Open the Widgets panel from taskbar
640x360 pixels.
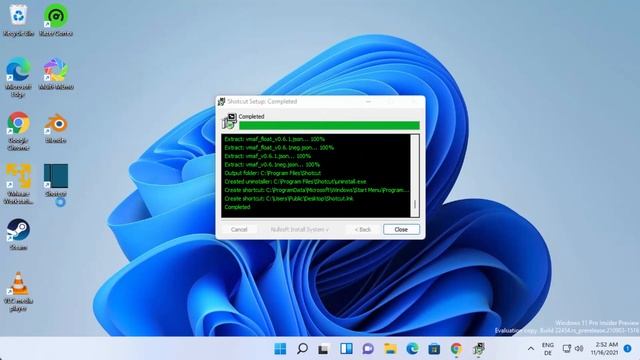[346, 349]
